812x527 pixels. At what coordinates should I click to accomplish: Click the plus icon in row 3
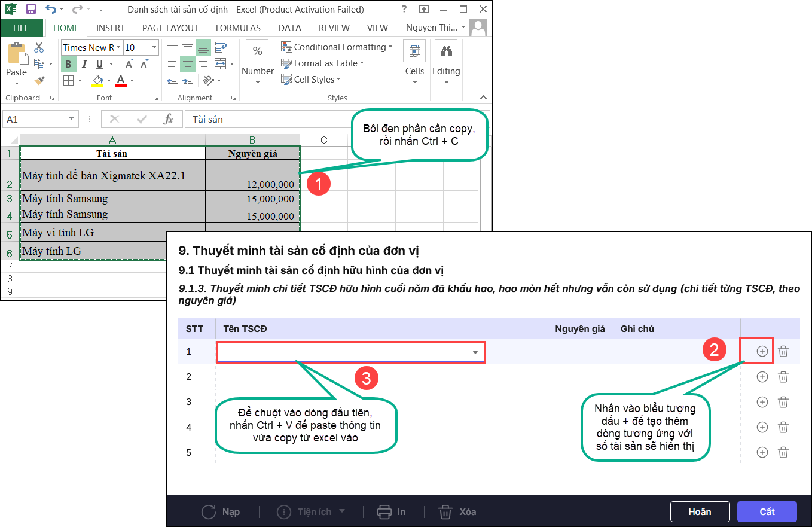pyautogui.click(x=762, y=402)
